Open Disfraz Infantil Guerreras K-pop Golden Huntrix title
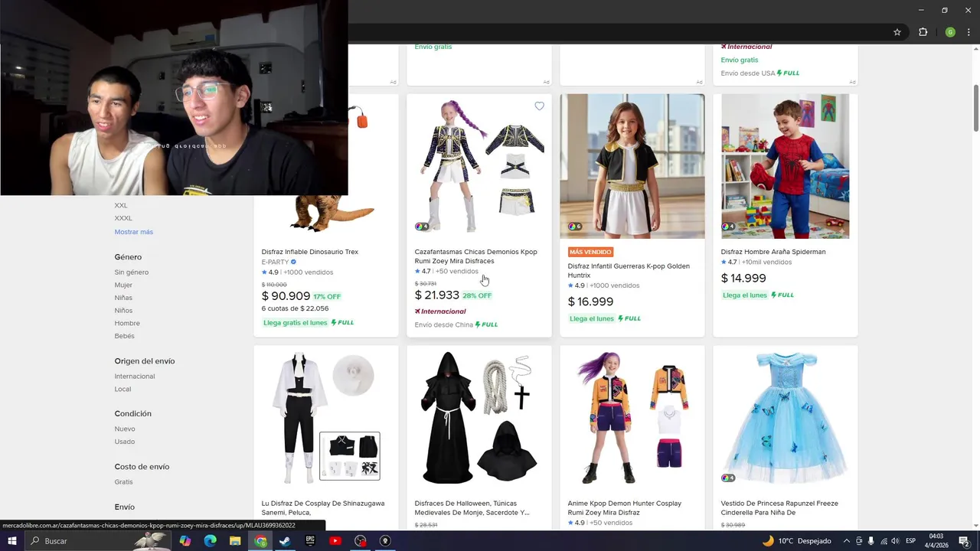 tap(629, 271)
